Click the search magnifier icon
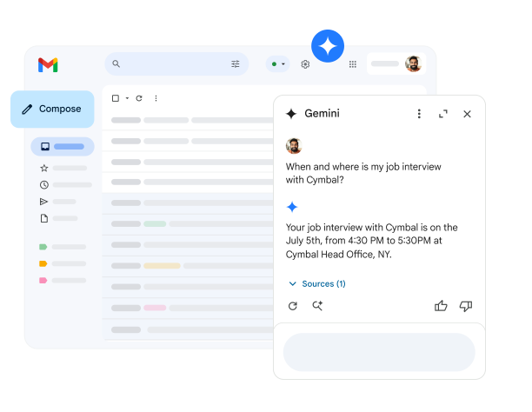This screenshot has height=412, width=532. point(116,63)
